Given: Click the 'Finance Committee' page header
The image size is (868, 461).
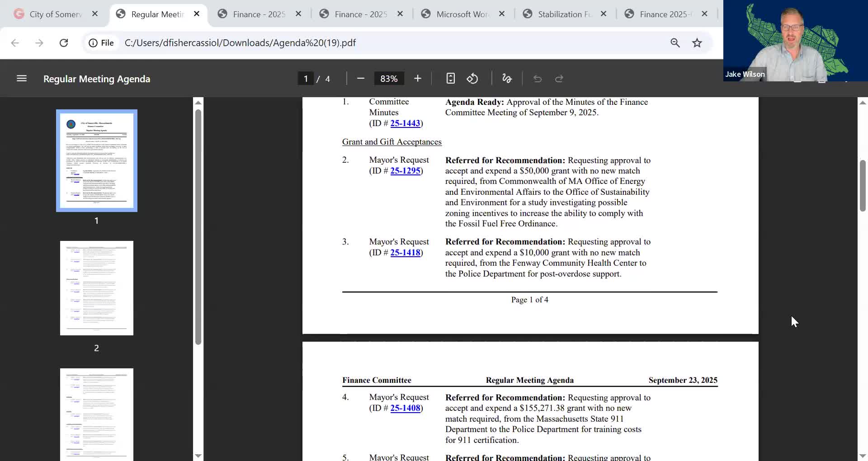Looking at the screenshot, I should click(x=377, y=380).
